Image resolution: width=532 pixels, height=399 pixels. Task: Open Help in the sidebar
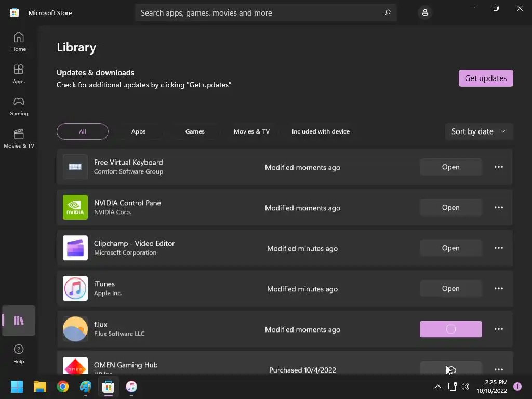19,354
